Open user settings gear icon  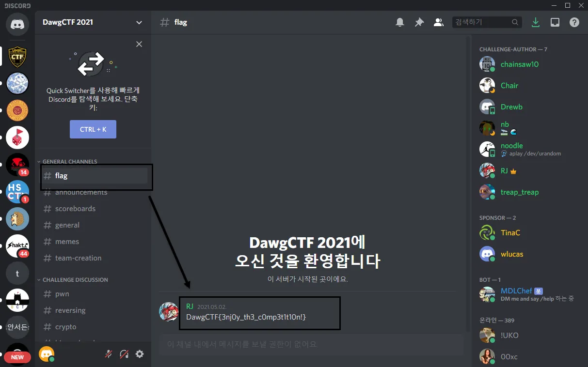[140, 354]
